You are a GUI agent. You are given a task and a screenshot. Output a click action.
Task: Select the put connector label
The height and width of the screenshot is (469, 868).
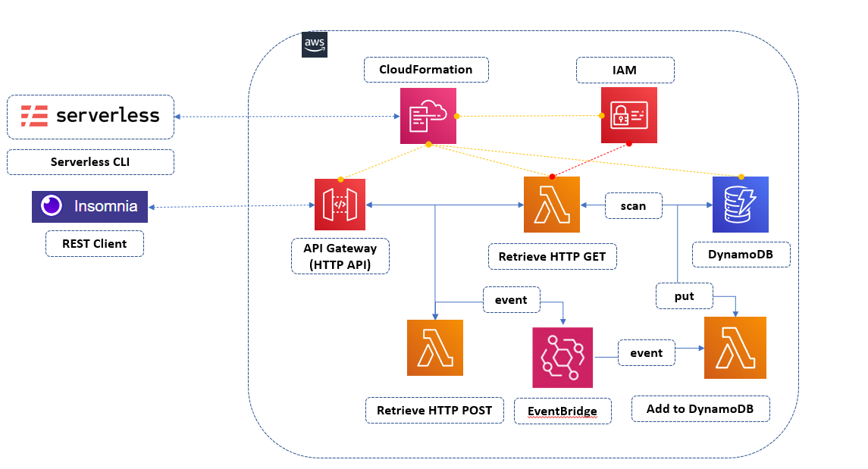(x=684, y=296)
